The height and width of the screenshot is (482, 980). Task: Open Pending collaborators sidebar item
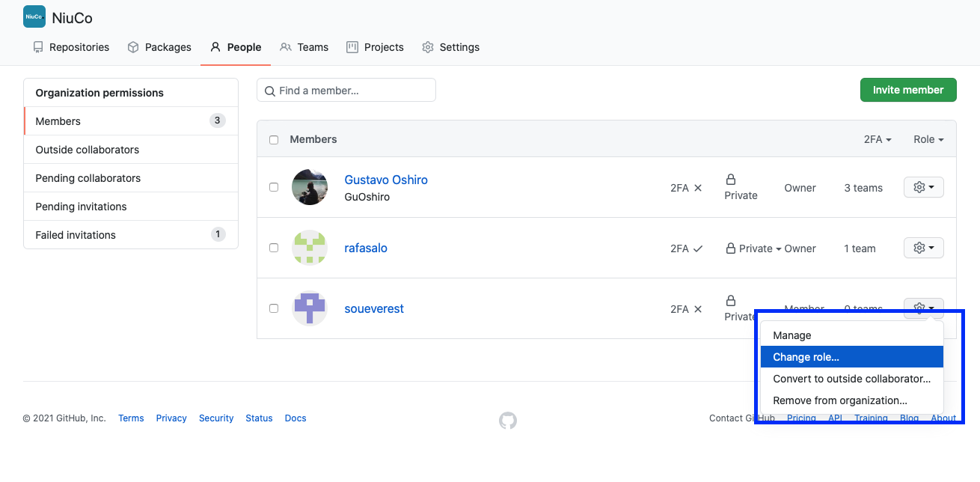coord(131,178)
